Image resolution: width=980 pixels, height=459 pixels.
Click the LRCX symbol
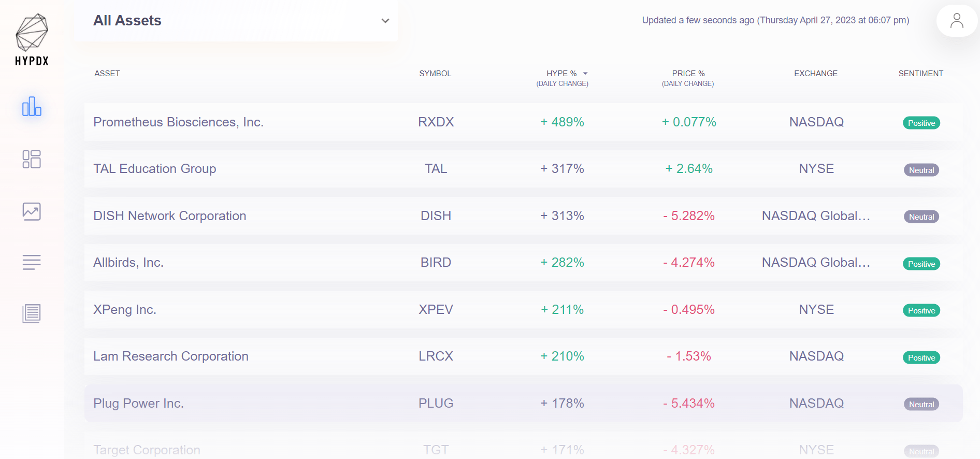point(436,356)
